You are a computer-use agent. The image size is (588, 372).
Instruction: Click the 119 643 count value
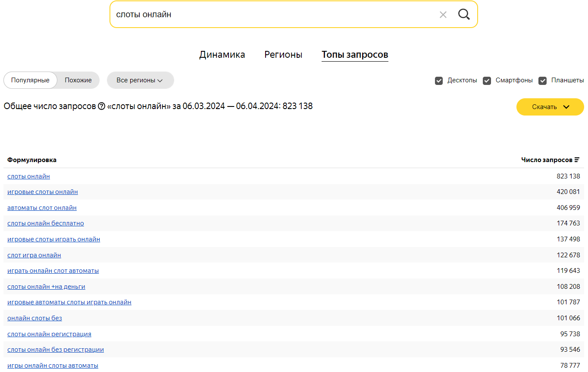pyautogui.click(x=568, y=271)
